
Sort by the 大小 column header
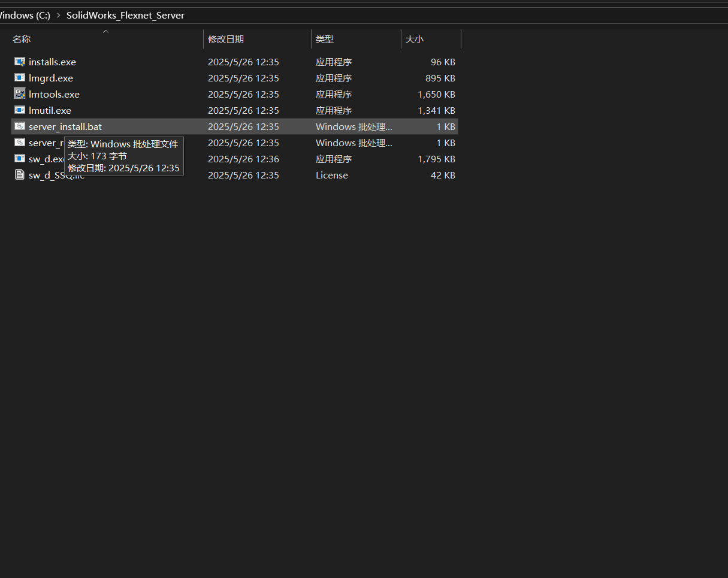click(x=415, y=39)
